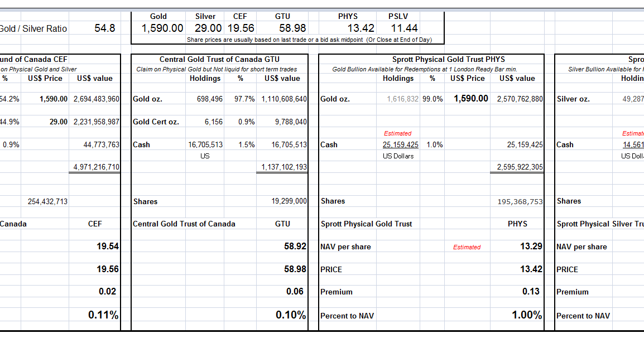Select PHYS shares count 195,368,753
This screenshot has width=644, height=338.
coord(520,202)
